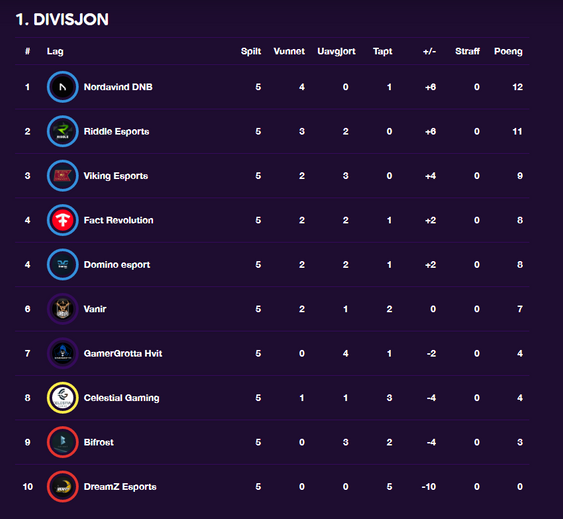The height and width of the screenshot is (519, 563).
Task: Click the Vanir team logo
Action: (x=62, y=309)
